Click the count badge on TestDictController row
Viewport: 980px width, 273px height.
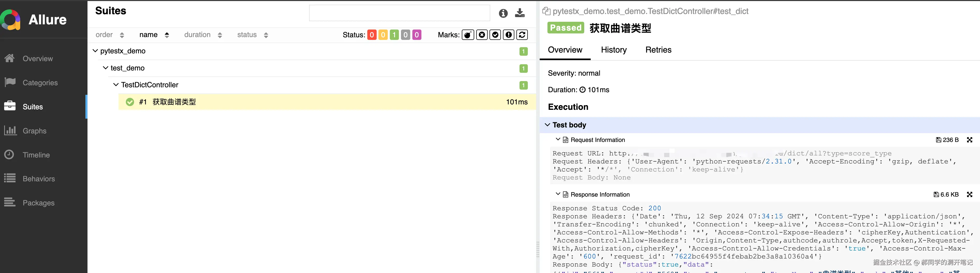click(x=523, y=85)
